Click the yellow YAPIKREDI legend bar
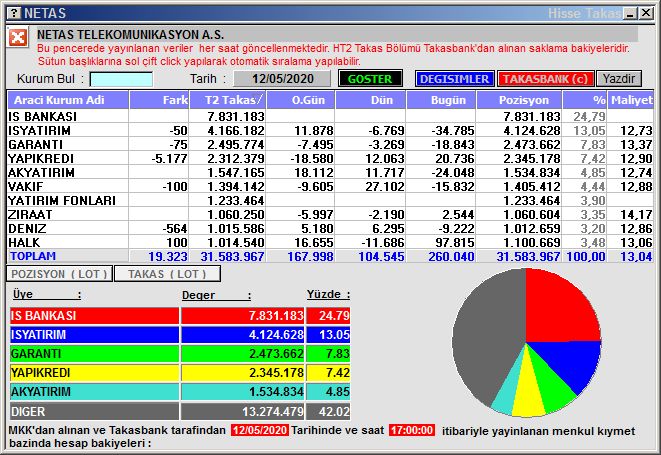 tap(94, 373)
